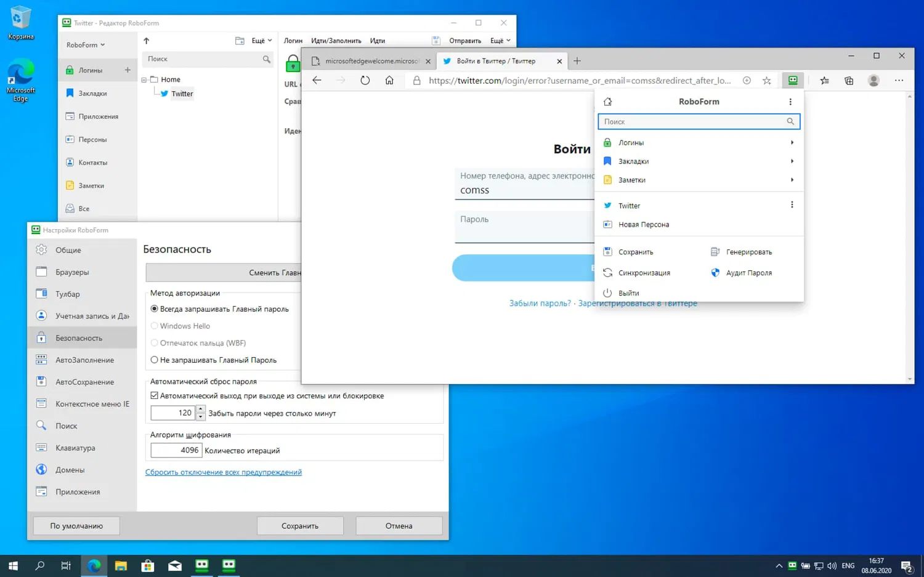The height and width of the screenshot is (577, 924).
Task: Click the Отправить button in RoboForm editor
Action: coord(464,41)
